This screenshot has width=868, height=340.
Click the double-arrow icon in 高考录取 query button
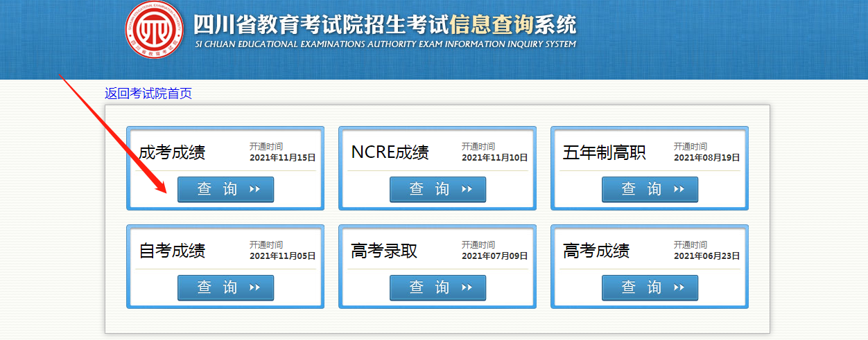(x=467, y=288)
